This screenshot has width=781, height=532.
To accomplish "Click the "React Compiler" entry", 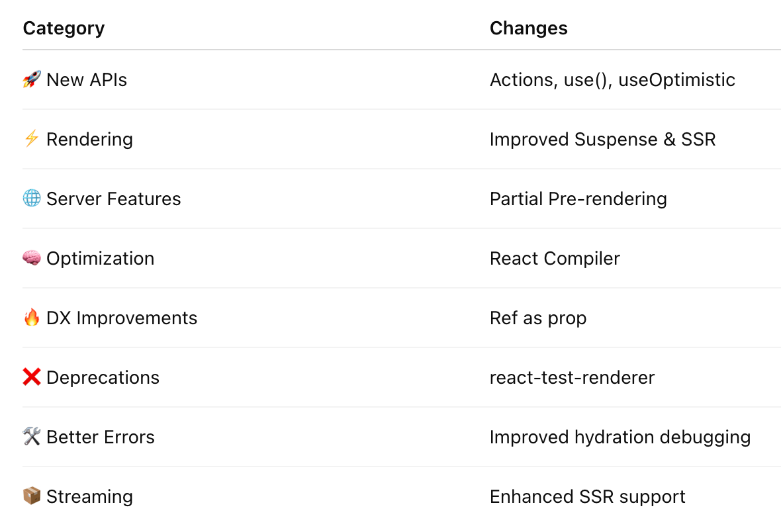I will coord(555,259).
